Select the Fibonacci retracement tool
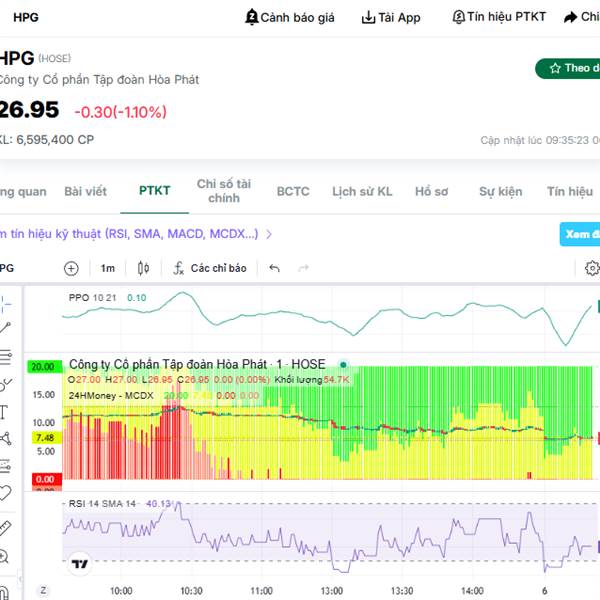This screenshot has width=600, height=600. pos(5,356)
